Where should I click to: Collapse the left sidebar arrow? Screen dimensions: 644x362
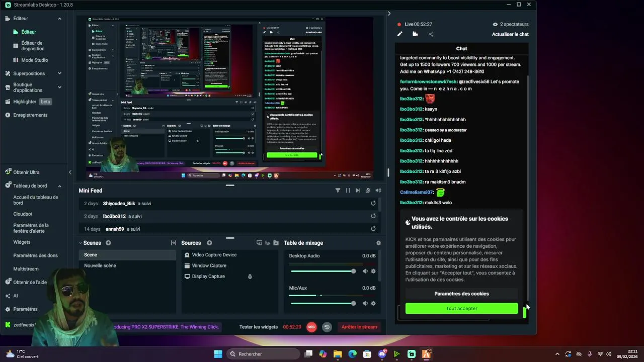click(x=70, y=172)
